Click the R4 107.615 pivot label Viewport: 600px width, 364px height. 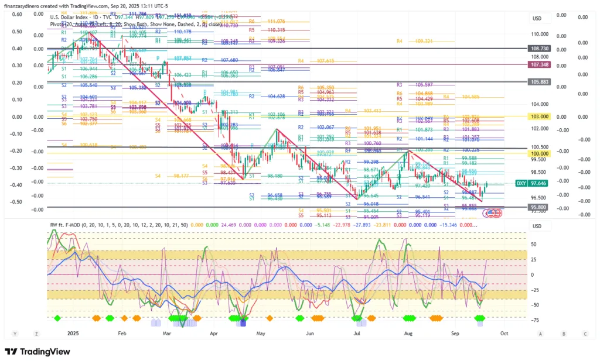(x=316, y=61)
